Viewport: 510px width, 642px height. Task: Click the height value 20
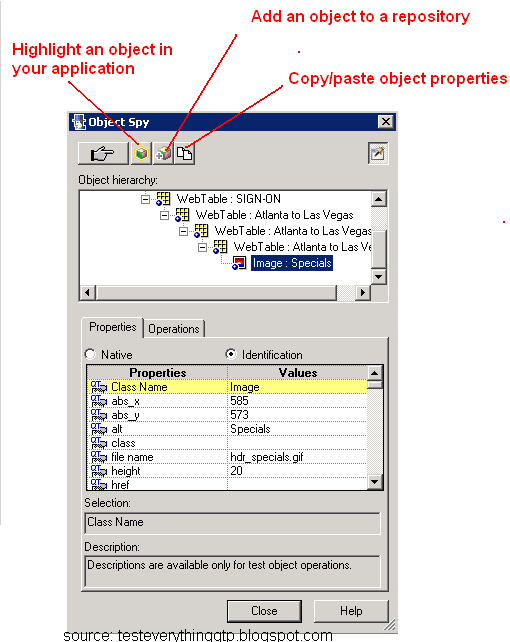[237, 471]
